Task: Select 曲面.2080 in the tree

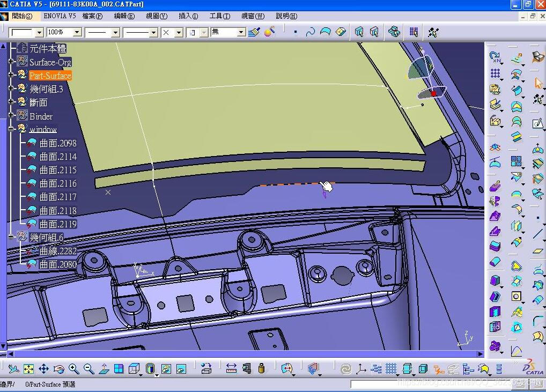Action: tap(58, 264)
